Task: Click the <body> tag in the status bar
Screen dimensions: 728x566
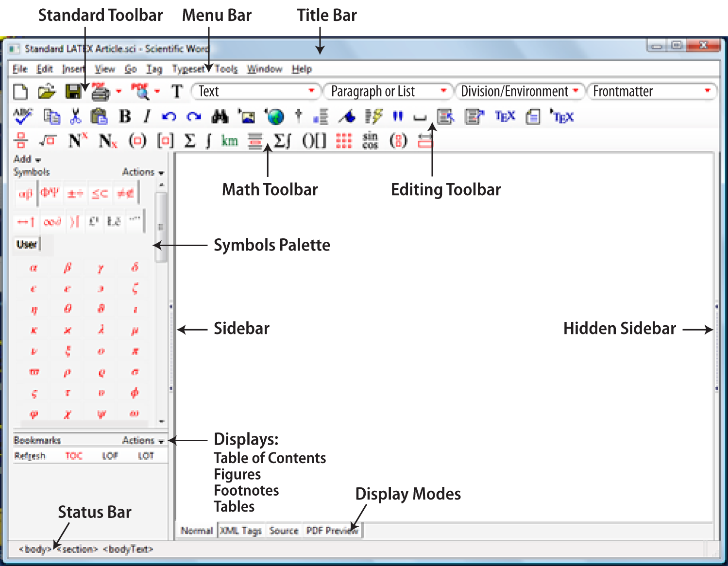Action: pyautogui.click(x=35, y=549)
